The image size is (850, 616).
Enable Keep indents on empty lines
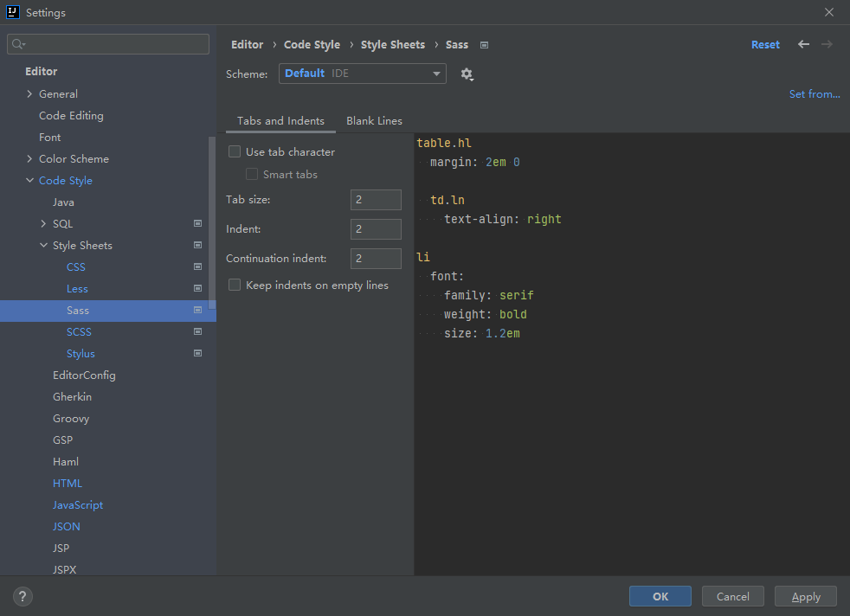pos(235,285)
